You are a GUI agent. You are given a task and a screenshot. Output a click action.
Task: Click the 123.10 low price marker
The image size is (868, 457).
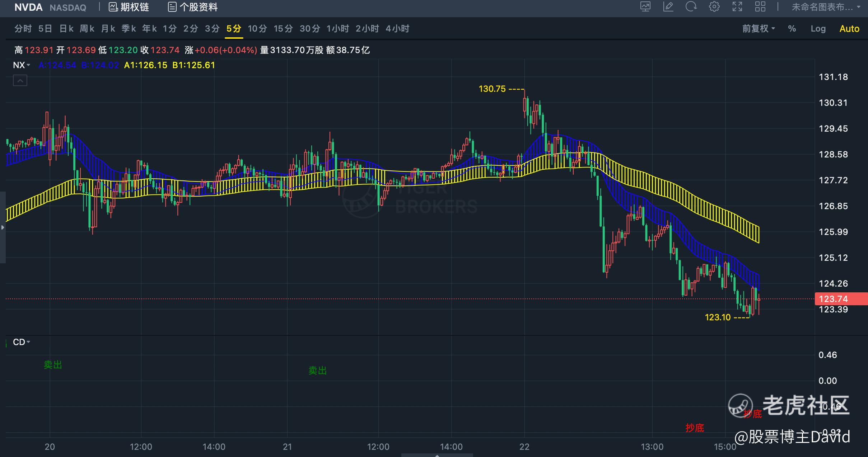pyautogui.click(x=718, y=317)
